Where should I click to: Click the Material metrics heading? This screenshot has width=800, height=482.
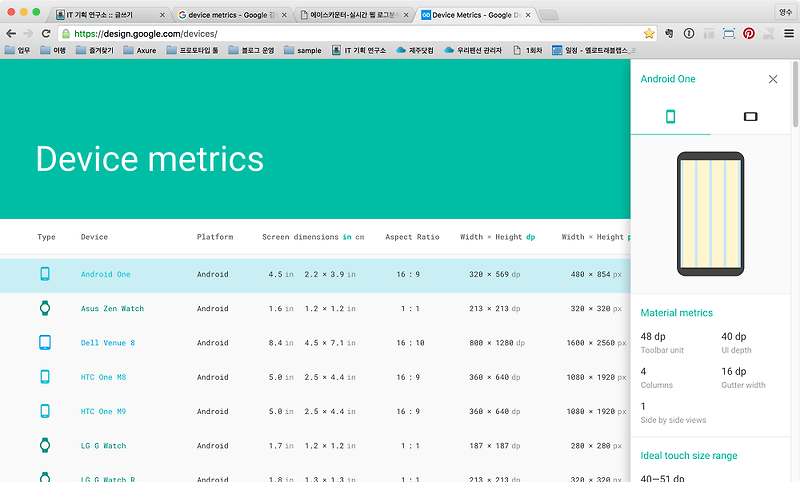tap(677, 313)
